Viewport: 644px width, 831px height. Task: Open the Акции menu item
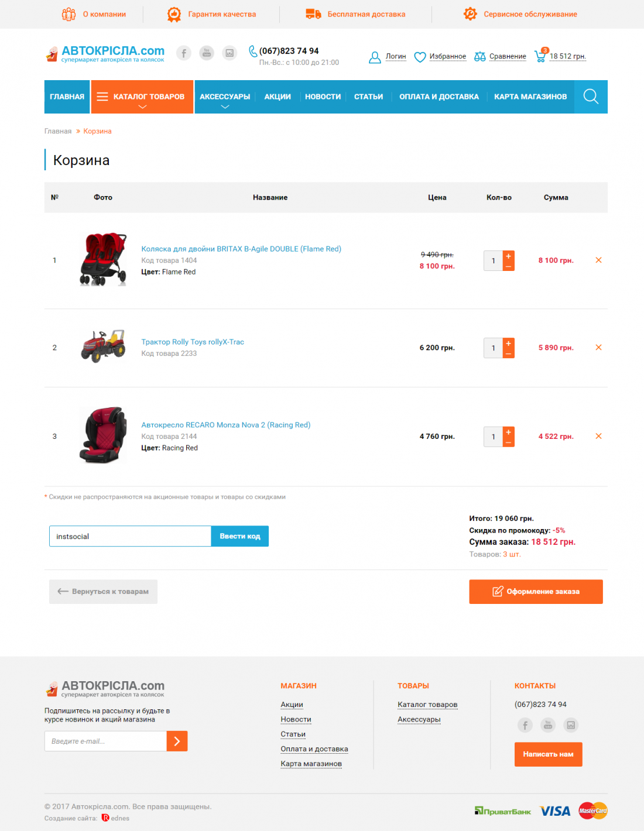pyautogui.click(x=278, y=97)
